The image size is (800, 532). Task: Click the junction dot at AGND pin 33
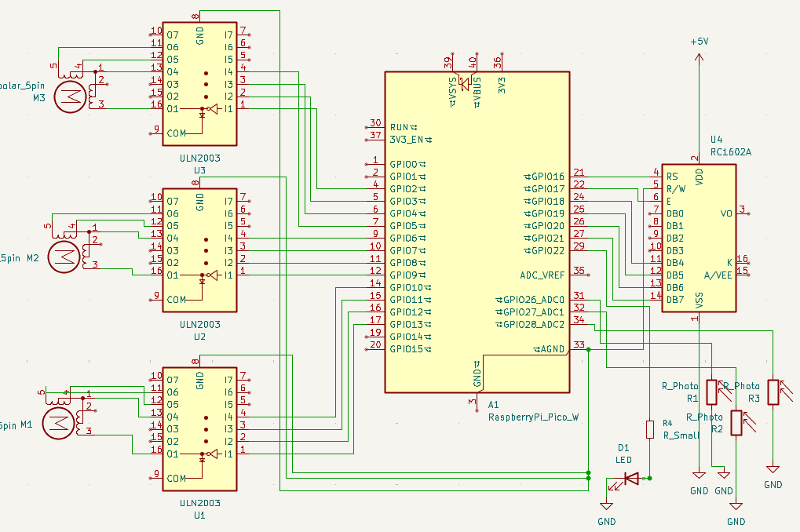pos(588,349)
